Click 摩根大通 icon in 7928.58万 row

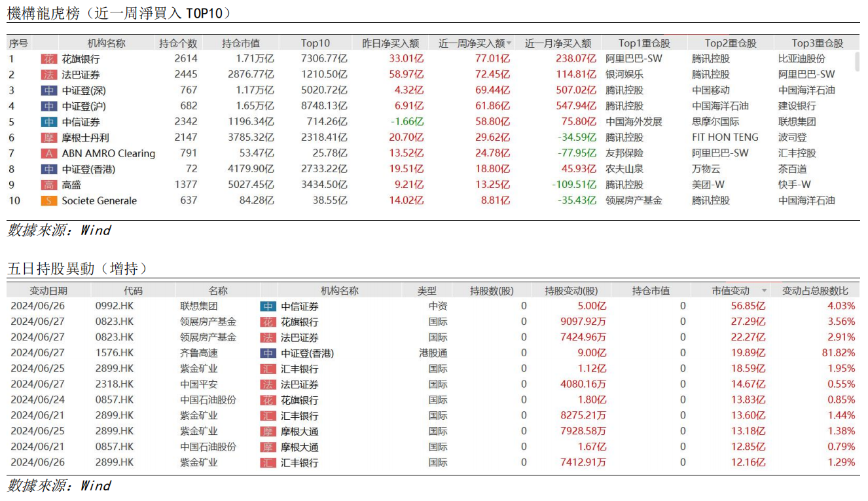click(x=268, y=432)
